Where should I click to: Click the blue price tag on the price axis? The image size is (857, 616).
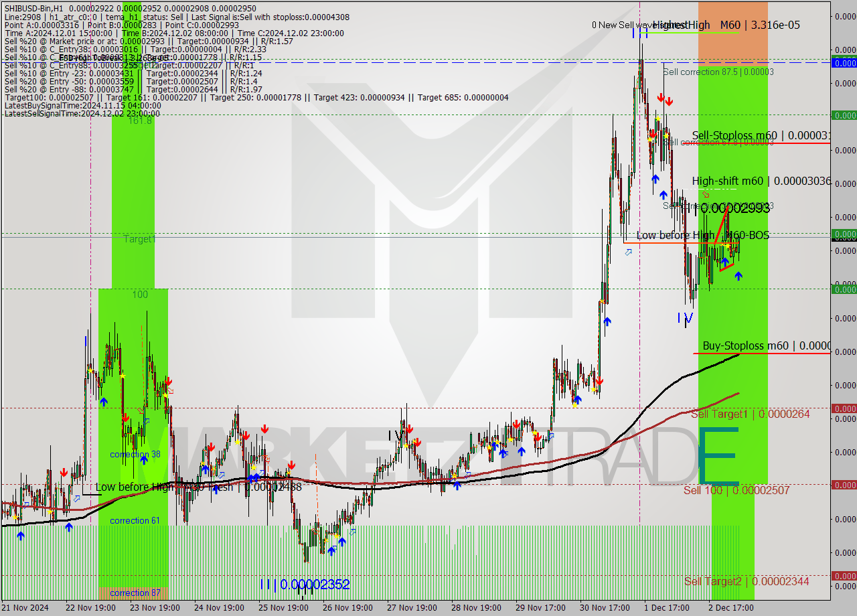pos(844,63)
